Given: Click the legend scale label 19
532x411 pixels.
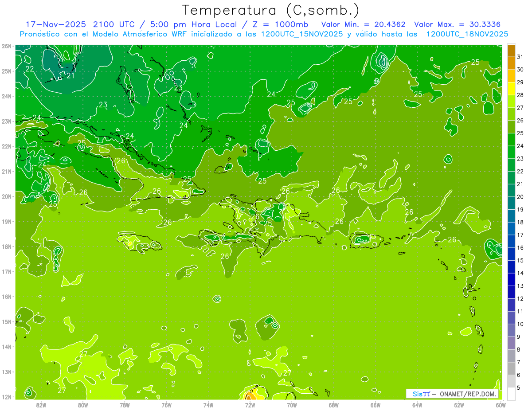Looking at the screenshot, I should (x=520, y=209).
